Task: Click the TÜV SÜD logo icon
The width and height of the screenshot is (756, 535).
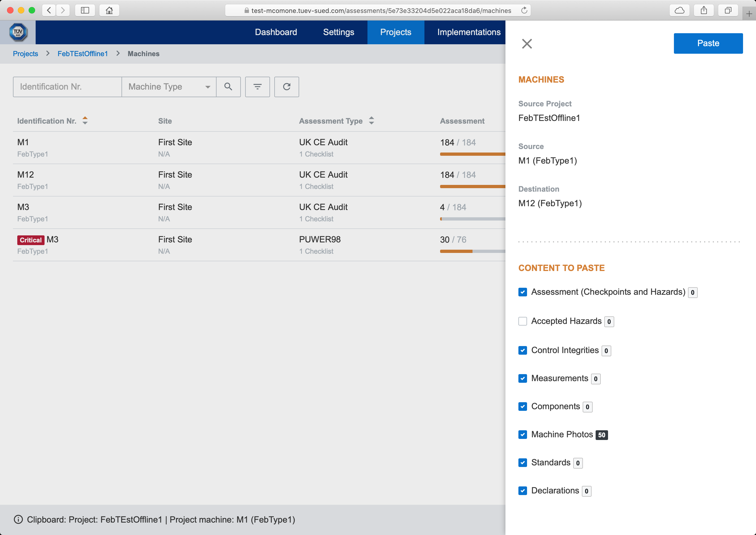Action: click(18, 32)
